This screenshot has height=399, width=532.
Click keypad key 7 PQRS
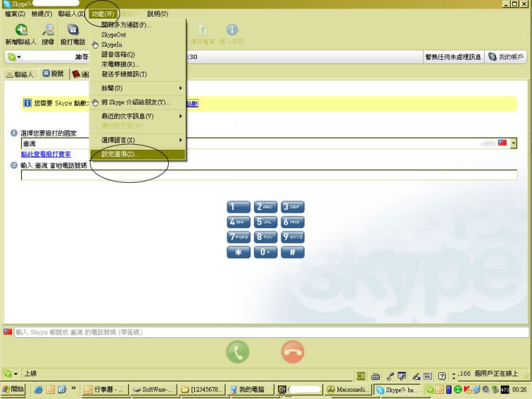(x=239, y=237)
